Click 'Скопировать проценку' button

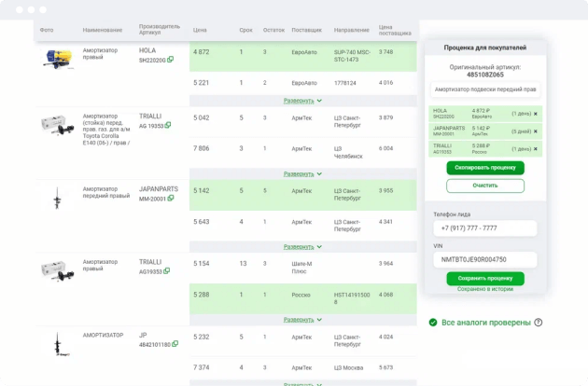pyautogui.click(x=484, y=168)
